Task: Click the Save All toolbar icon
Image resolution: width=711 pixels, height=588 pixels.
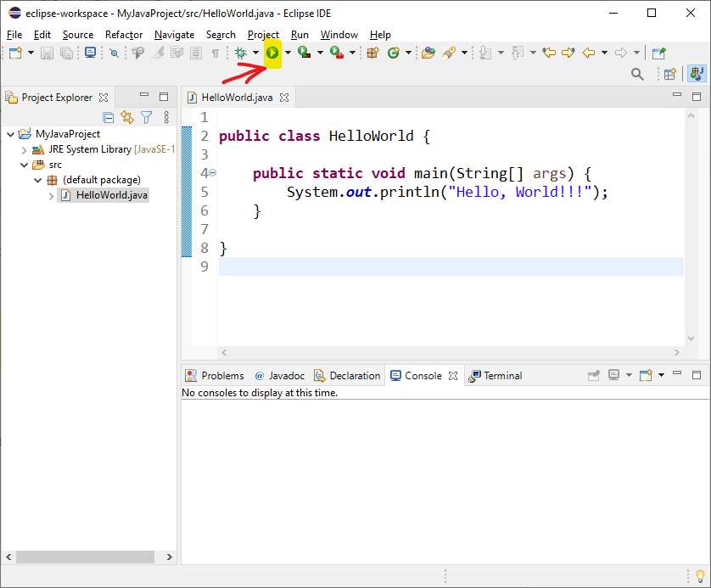Action: [x=66, y=53]
